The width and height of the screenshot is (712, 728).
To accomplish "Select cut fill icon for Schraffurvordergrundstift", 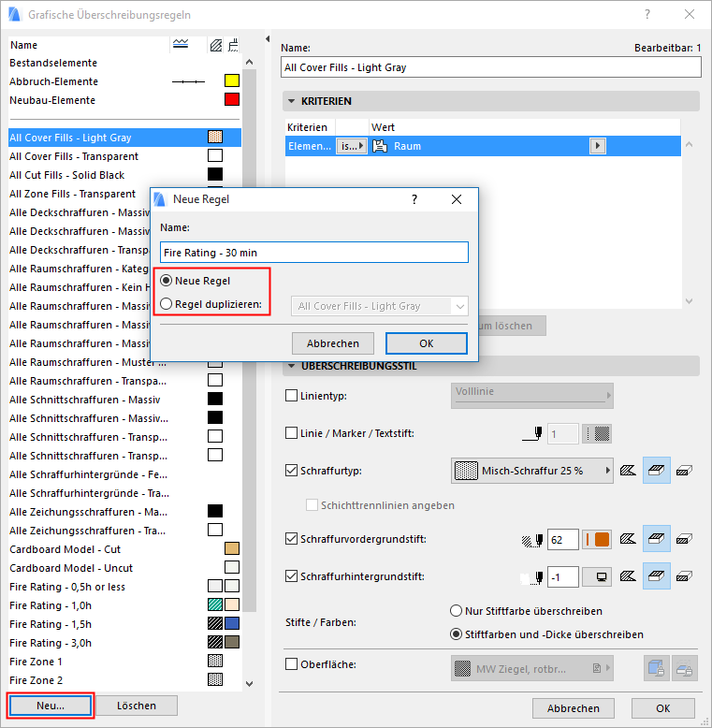I will (x=628, y=539).
